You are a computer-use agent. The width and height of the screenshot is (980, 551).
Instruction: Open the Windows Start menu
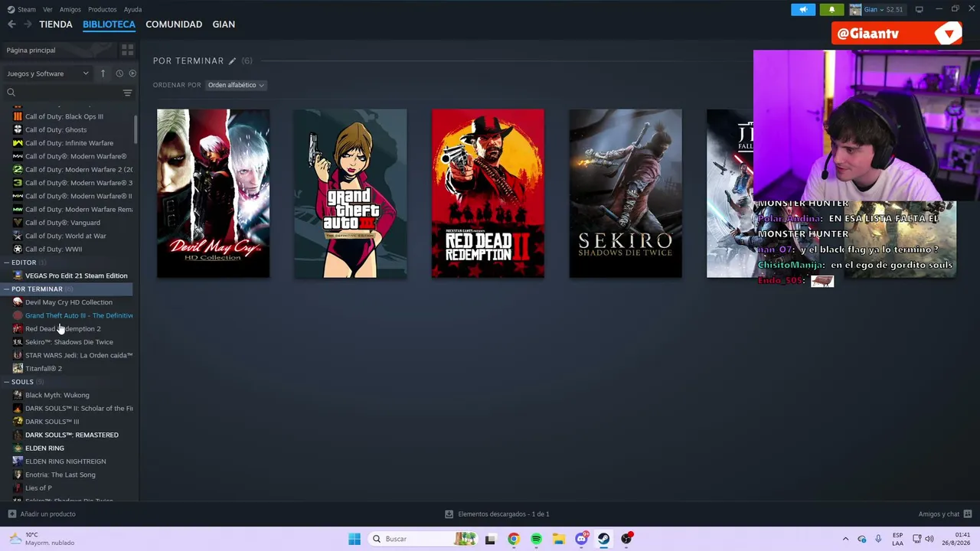354,539
